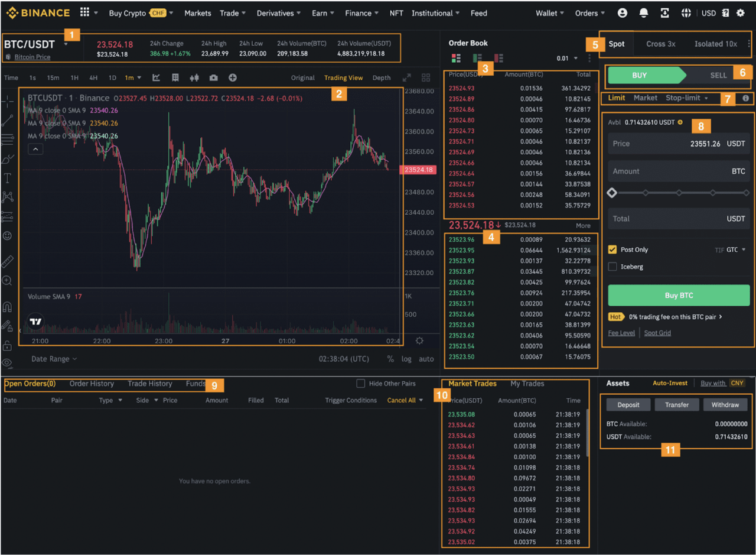The height and width of the screenshot is (555, 756).
Task: Click the order type info icon
Action: pyautogui.click(x=745, y=98)
